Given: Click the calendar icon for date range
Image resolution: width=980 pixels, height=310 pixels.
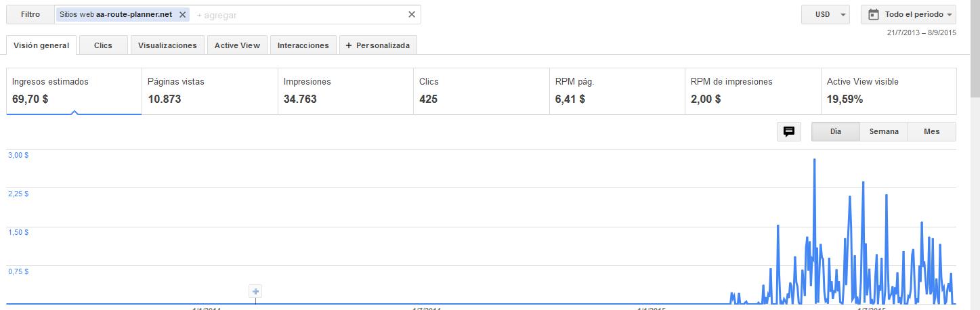Looking at the screenshot, I should coord(874,14).
